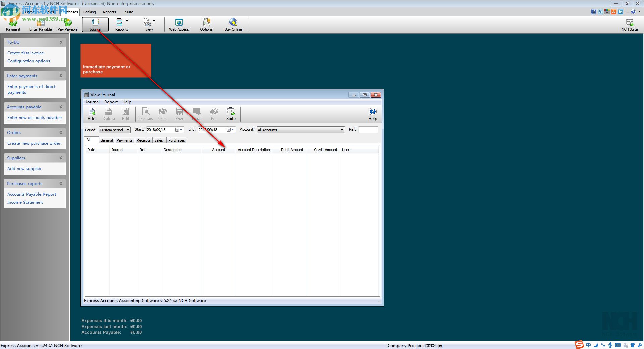Screen dimensions: 644x349
Task: Open the Options tool
Action: [206, 24]
